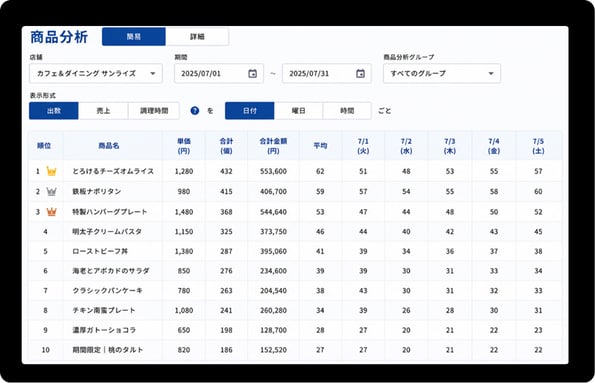Screen dimensions: 595x383
Task: Select the 日付 grouping option
Action: [x=250, y=110]
